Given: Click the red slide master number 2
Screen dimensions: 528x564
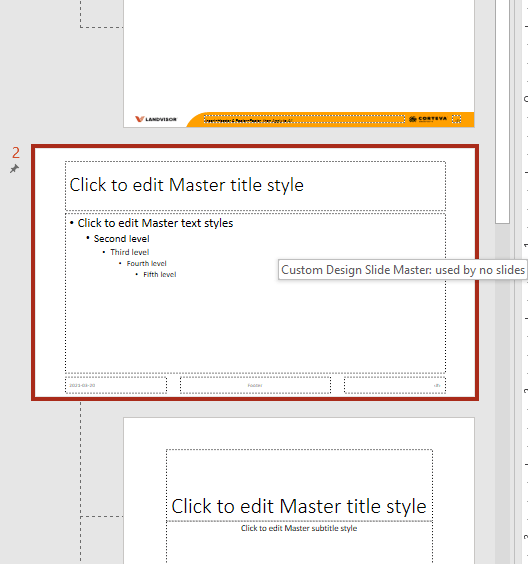Looking at the screenshot, I should (x=16, y=153).
